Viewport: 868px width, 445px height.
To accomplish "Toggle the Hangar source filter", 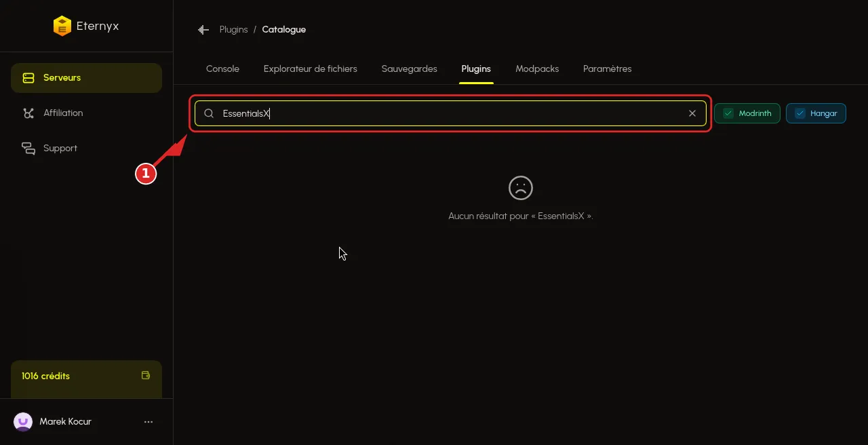I will click(x=816, y=113).
